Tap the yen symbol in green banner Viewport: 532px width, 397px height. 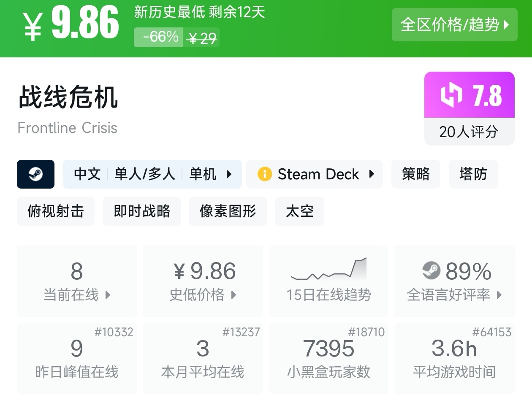point(33,25)
